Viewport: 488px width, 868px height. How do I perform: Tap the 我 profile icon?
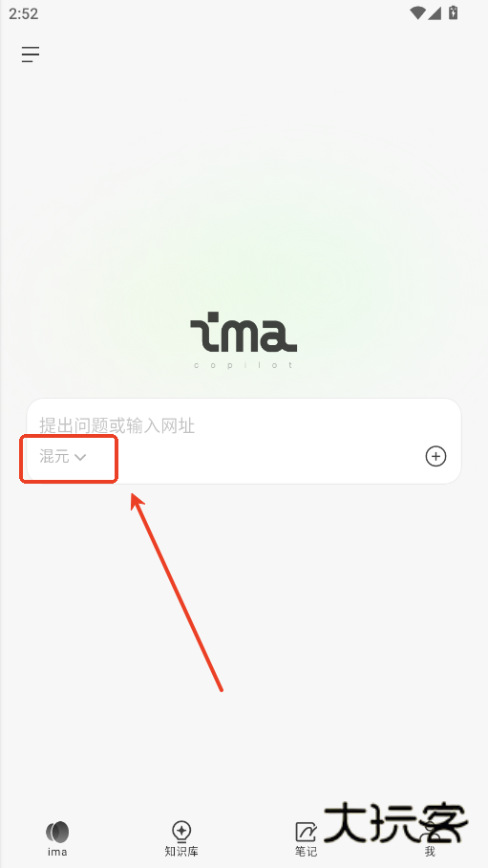[430, 832]
